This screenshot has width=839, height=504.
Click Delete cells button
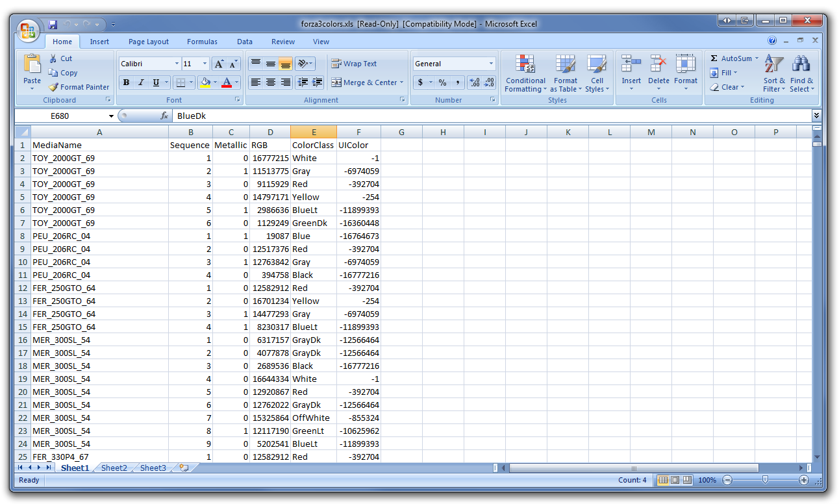(x=658, y=73)
